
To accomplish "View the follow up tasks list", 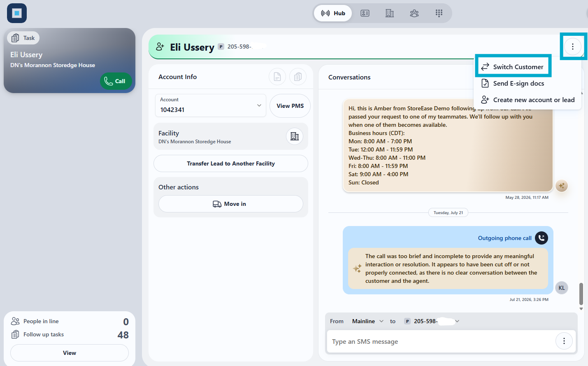I will 70,353.
